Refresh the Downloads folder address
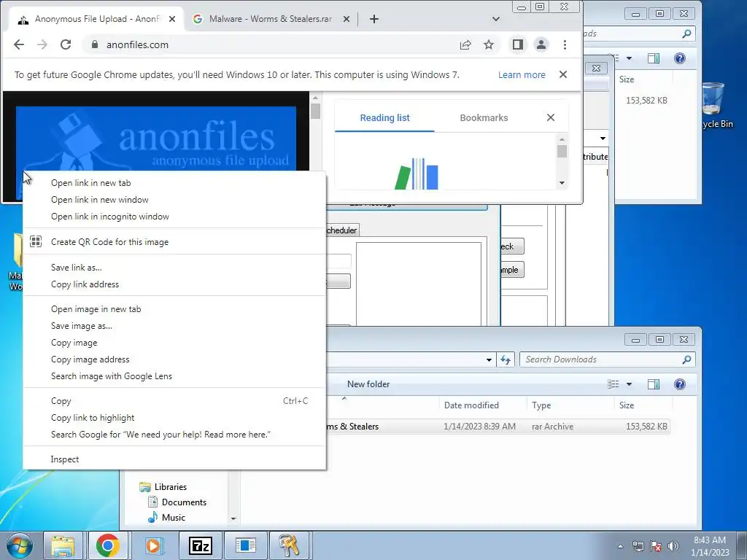 coord(506,359)
